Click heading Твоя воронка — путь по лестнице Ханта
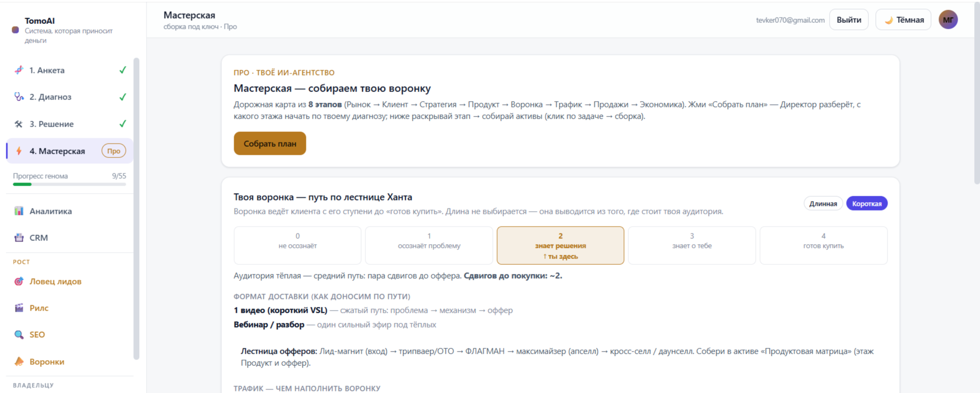The image size is (980, 393). [323, 197]
